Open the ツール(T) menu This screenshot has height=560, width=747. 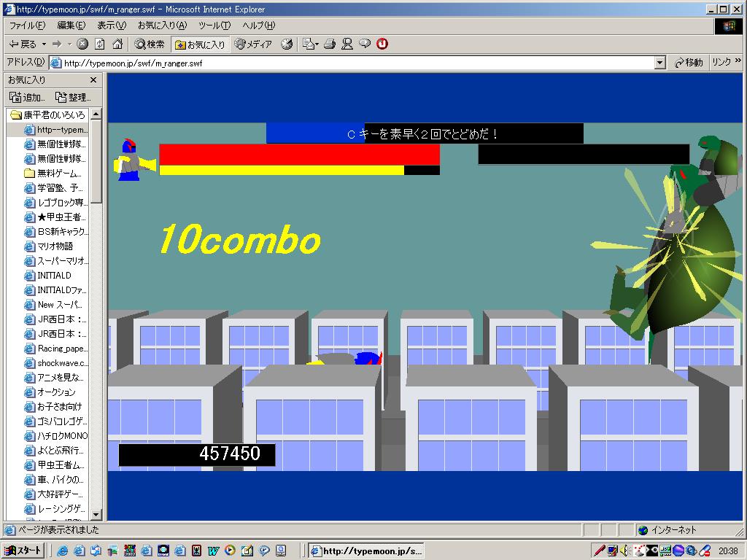pyautogui.click(x=214, y=26)
